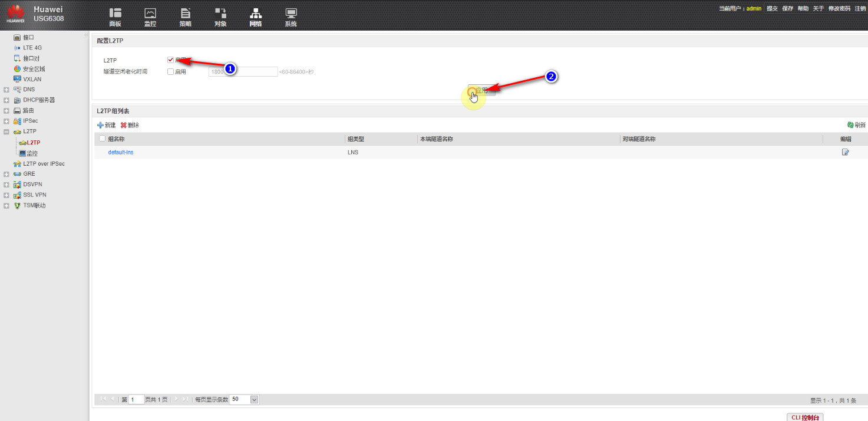868x421 pixels.
Task: Tick the select-all checkbox beside 组名称
Action: coord(102,139)
